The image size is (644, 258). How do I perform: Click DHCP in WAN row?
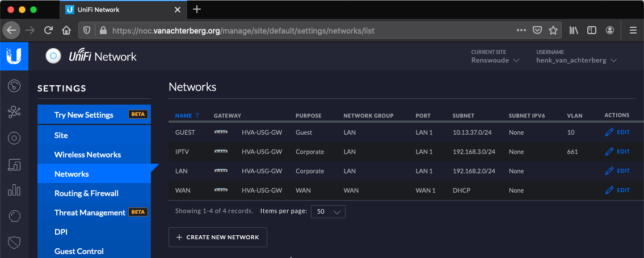462,190
